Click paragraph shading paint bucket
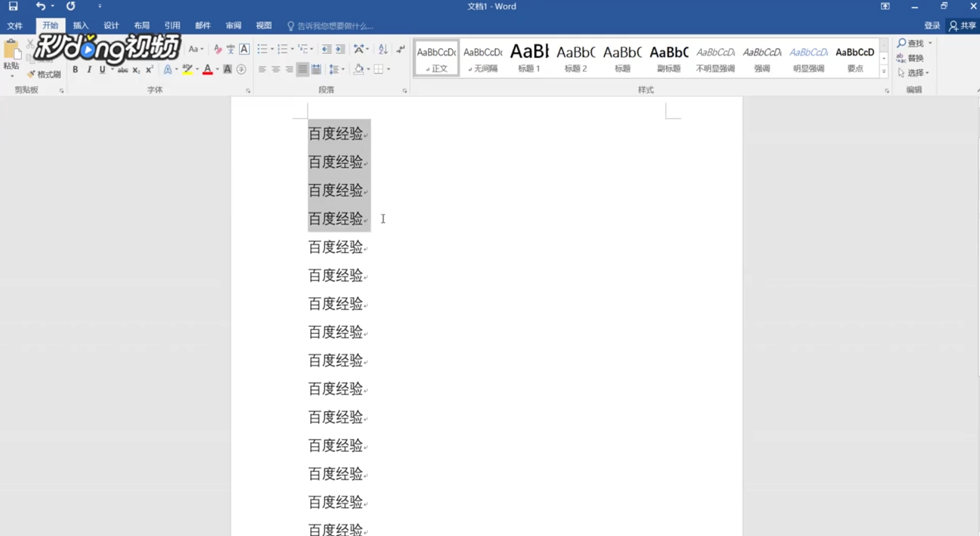Viewport: 980px width, 536px height. pos(359,69)
